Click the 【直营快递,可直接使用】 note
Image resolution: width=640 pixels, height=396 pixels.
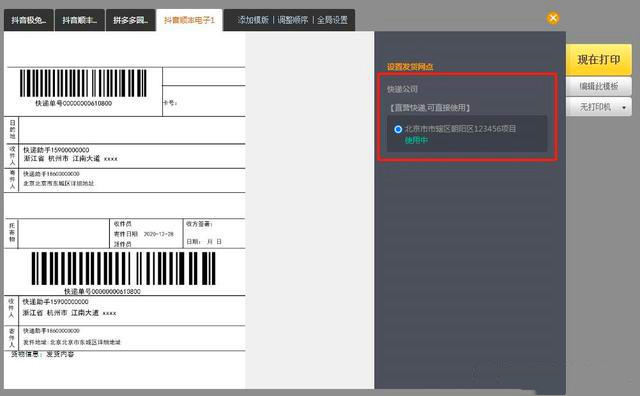click(x=430, y=108)
